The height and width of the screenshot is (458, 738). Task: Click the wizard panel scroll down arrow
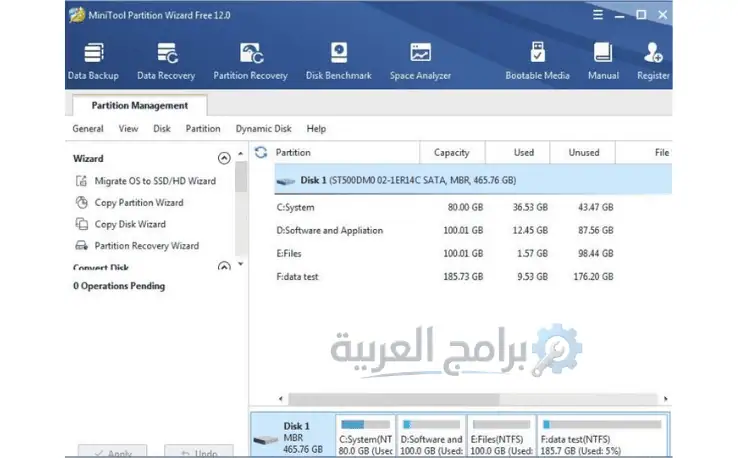tap(241, 264)
